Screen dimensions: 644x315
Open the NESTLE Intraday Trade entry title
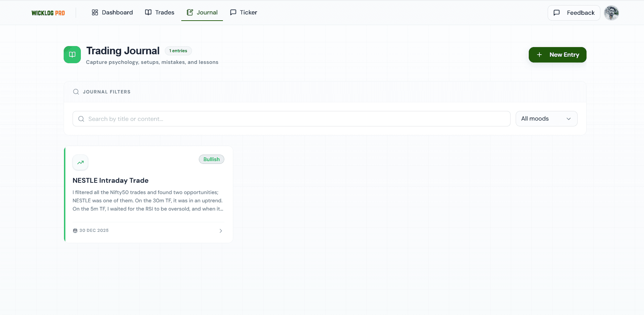[x=110, y=180]
